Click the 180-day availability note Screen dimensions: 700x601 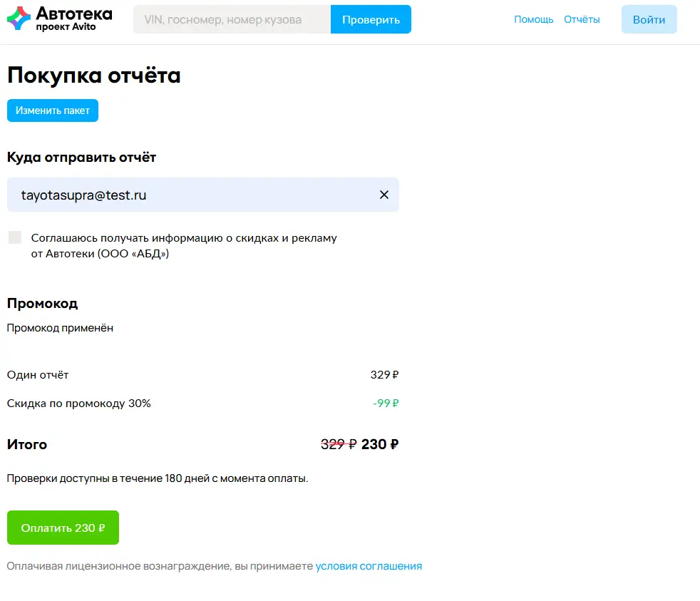pos(158,478)
